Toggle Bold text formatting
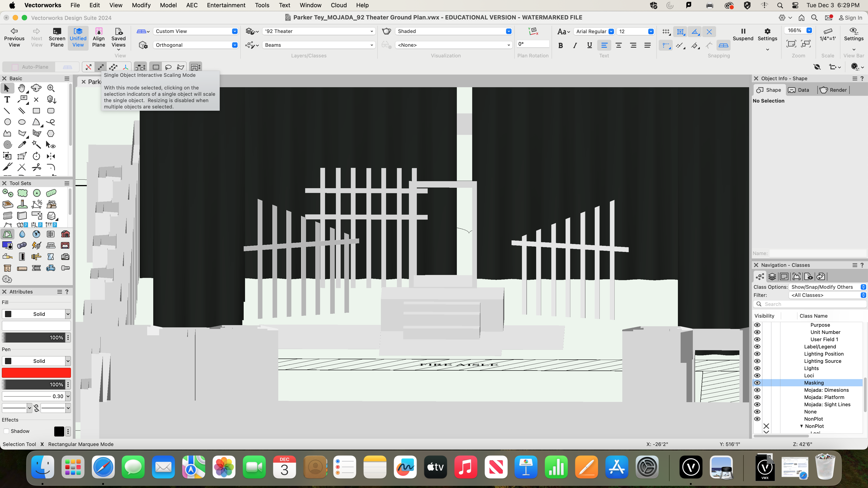The height and width of the screenshot is (488, 868). tap(560, 45)
